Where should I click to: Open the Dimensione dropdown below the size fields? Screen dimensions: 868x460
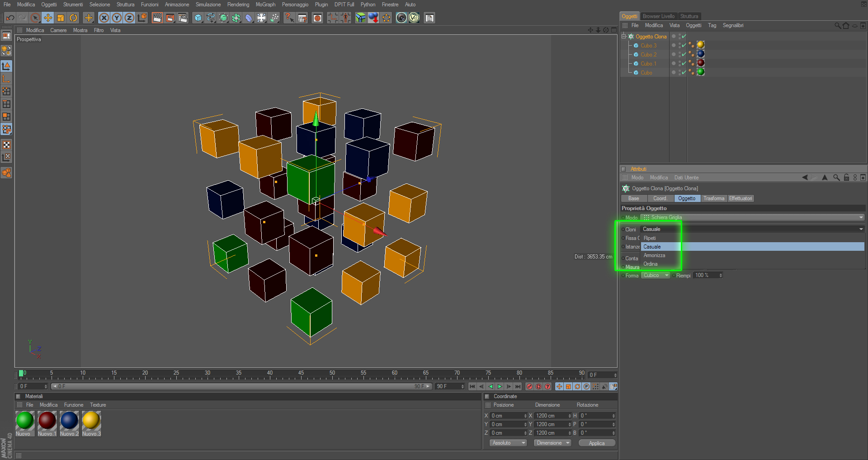pos(553,443)
